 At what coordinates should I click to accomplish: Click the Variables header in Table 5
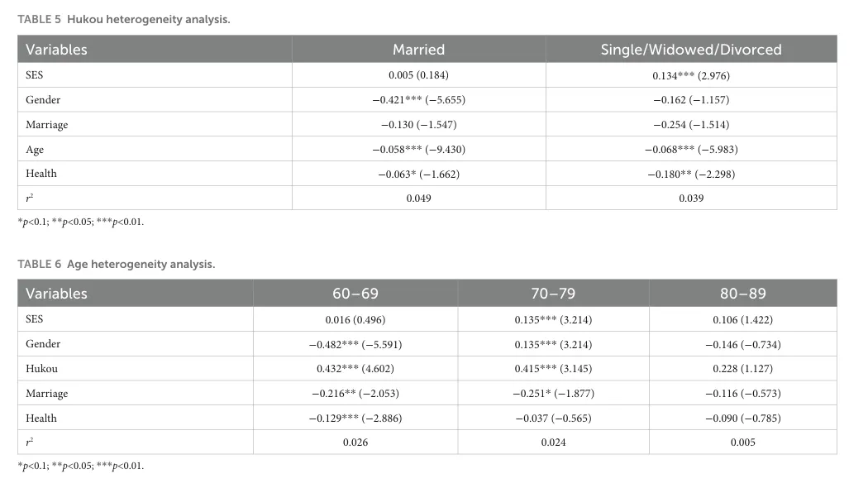pos(56,50)
